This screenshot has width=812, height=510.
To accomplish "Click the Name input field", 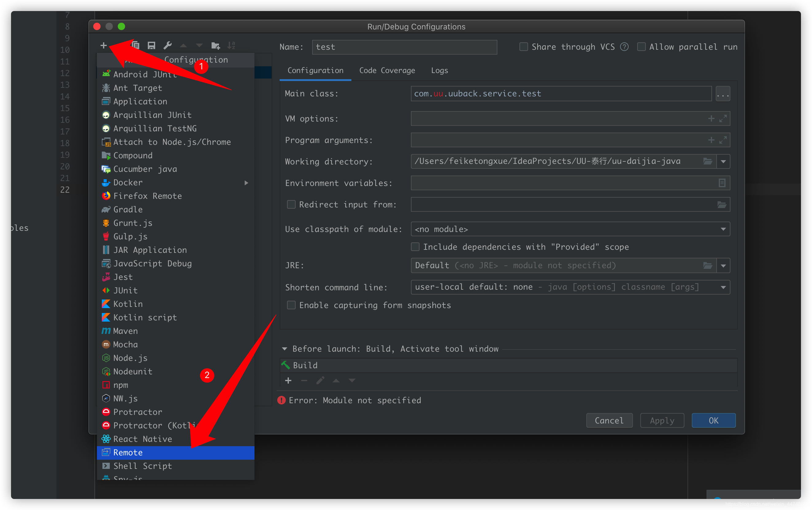I will (x=404, y=47).
